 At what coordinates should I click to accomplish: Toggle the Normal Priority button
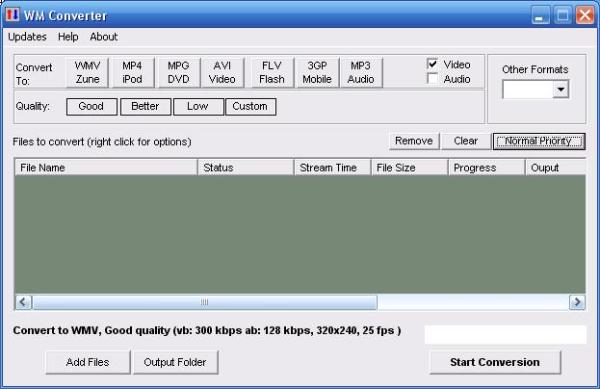pos(539,141)
